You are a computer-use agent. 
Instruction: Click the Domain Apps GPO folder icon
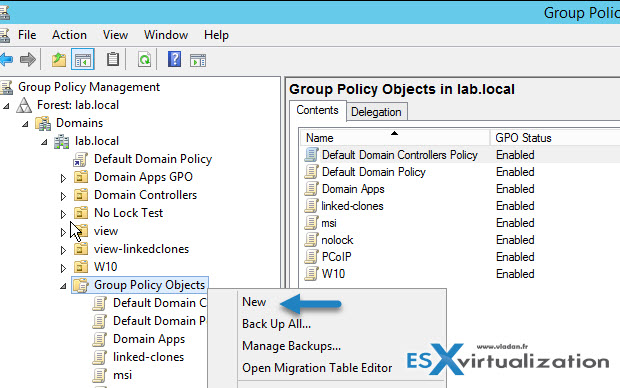[81, 177]
